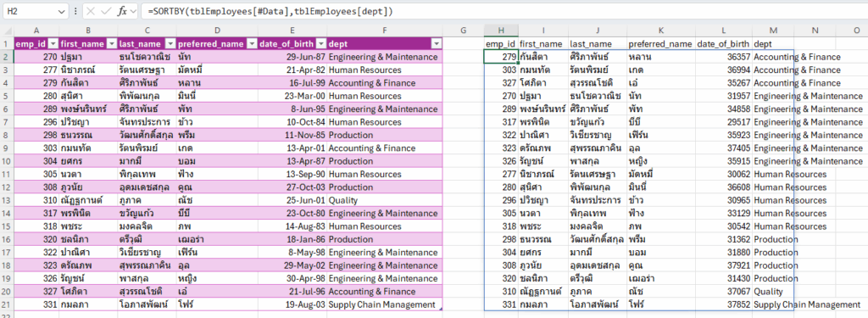The height and width of the screenshot is (318, 868).
Task: Click emp_id header cell in H1
Action: (x=501, y=44)
